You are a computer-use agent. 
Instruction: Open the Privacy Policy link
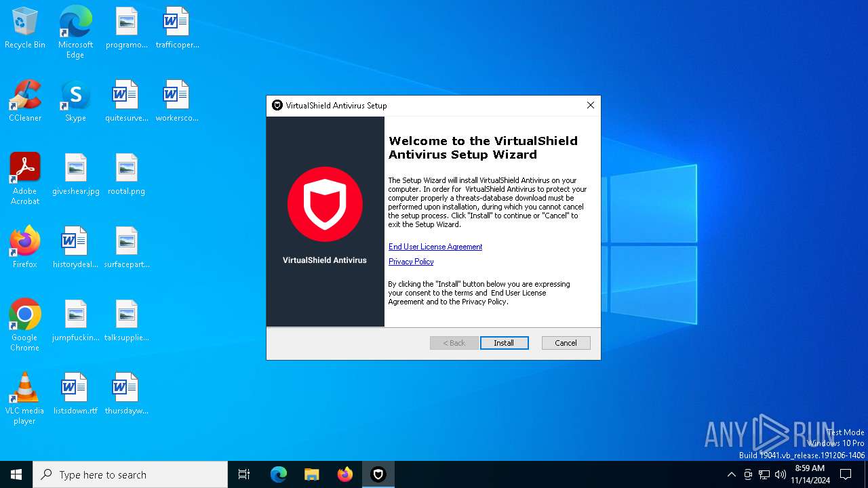click(411, 262)
